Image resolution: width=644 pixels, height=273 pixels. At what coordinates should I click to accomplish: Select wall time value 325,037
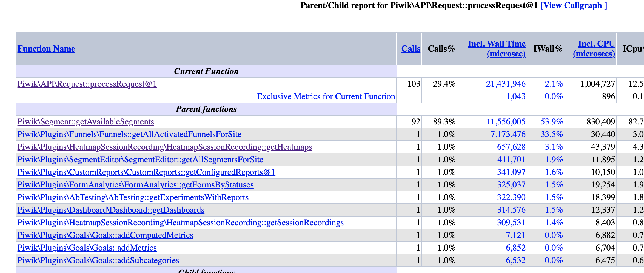coord(511,185)
